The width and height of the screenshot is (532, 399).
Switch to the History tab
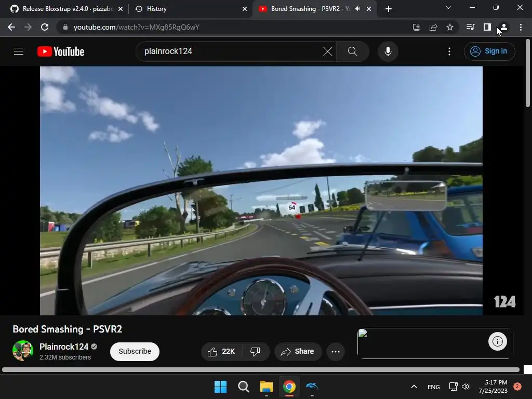point(190,9)
